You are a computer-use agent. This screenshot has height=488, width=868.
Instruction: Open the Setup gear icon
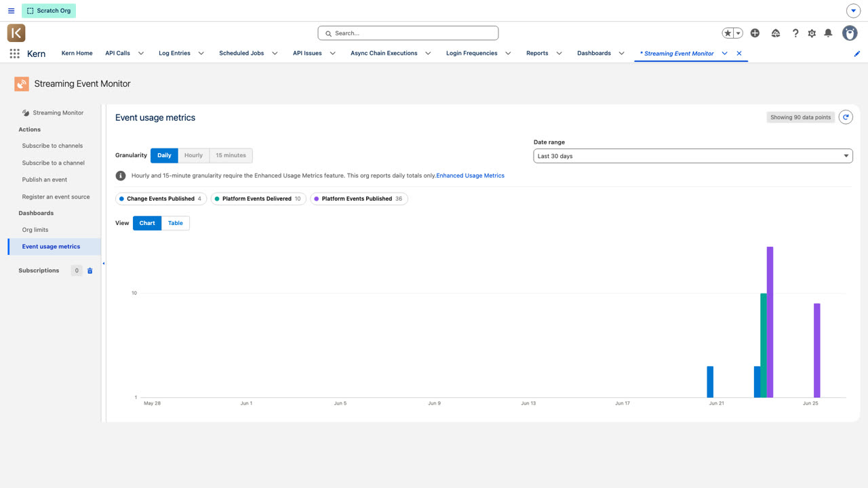[x=812, y=33]
